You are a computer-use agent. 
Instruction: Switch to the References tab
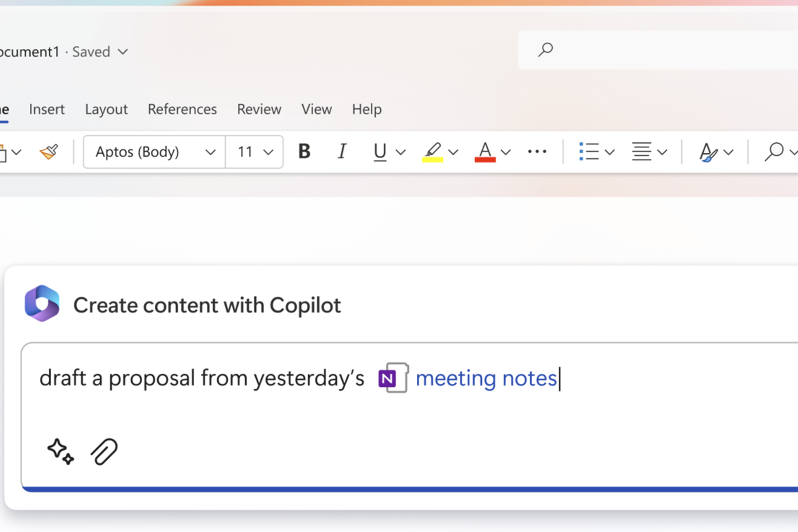tap(182, 109)
